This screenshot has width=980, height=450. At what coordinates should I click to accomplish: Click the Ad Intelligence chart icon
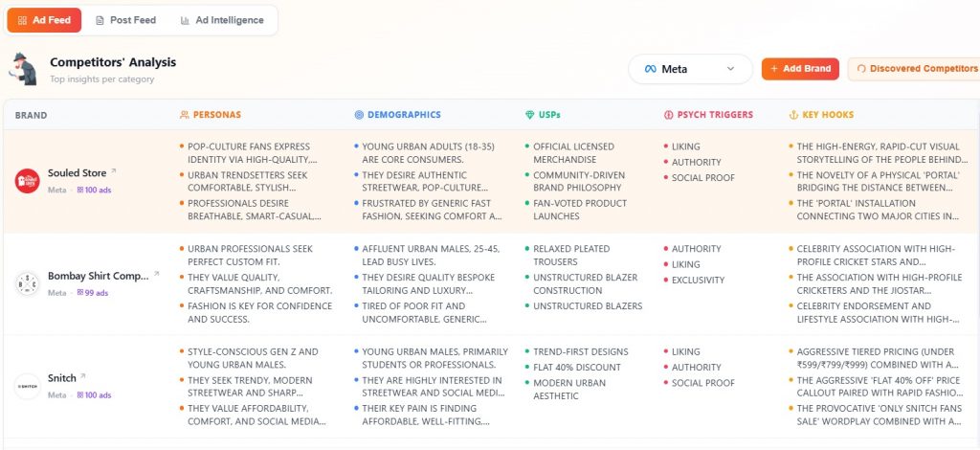click(185, 21)
